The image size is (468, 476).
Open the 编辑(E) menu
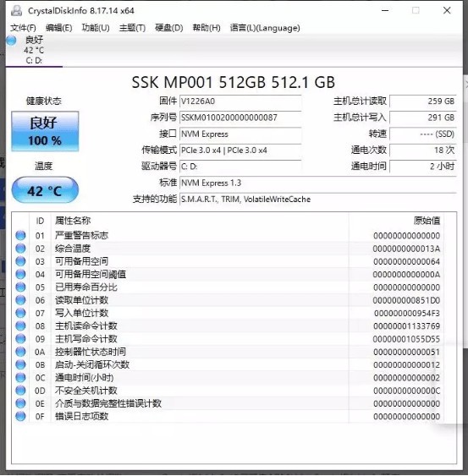[x=58, y=28]
